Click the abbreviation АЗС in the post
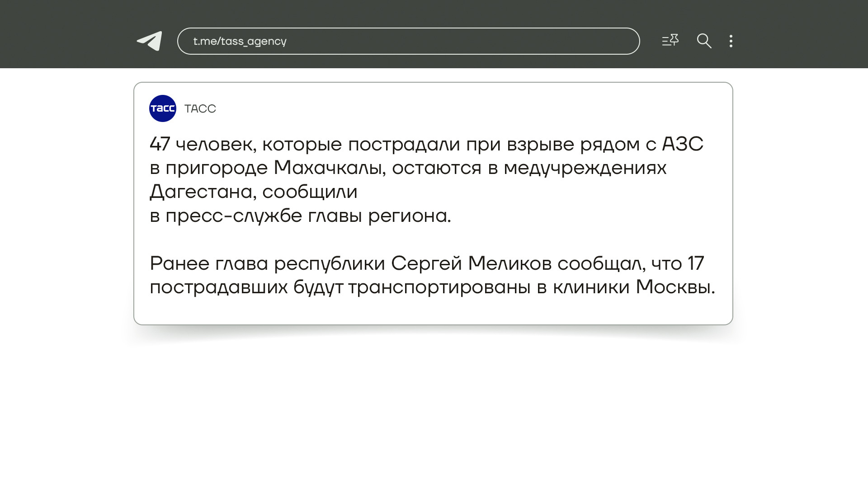Viewport: 868px width, 488px height. [683, 145]
